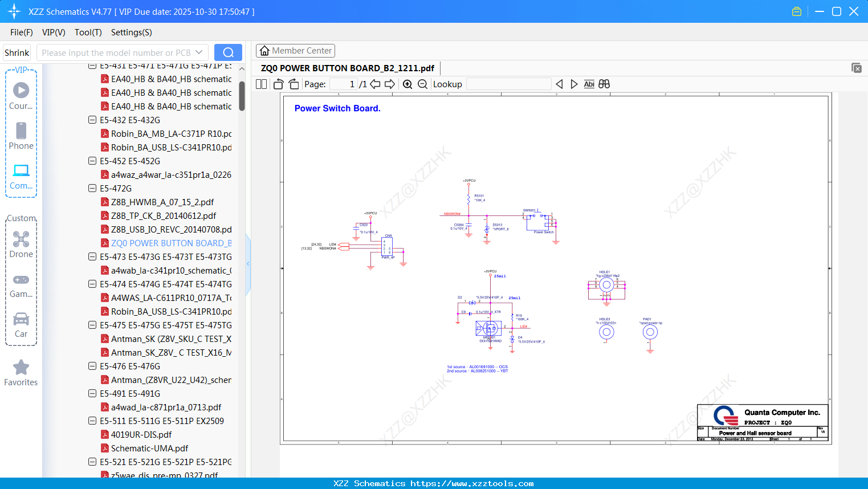The height and width of the screenshot is (489, 868).
Task: Zoom in on the schematic
Action: 407,84
